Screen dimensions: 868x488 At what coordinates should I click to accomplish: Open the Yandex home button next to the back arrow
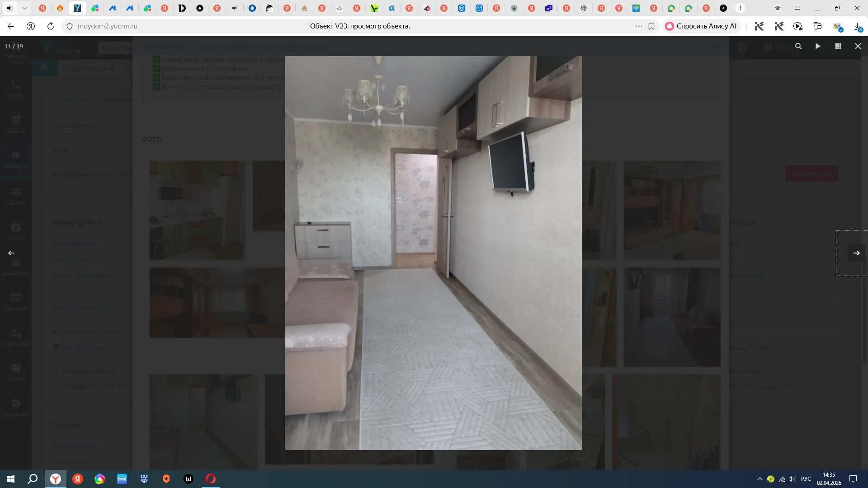31,26
